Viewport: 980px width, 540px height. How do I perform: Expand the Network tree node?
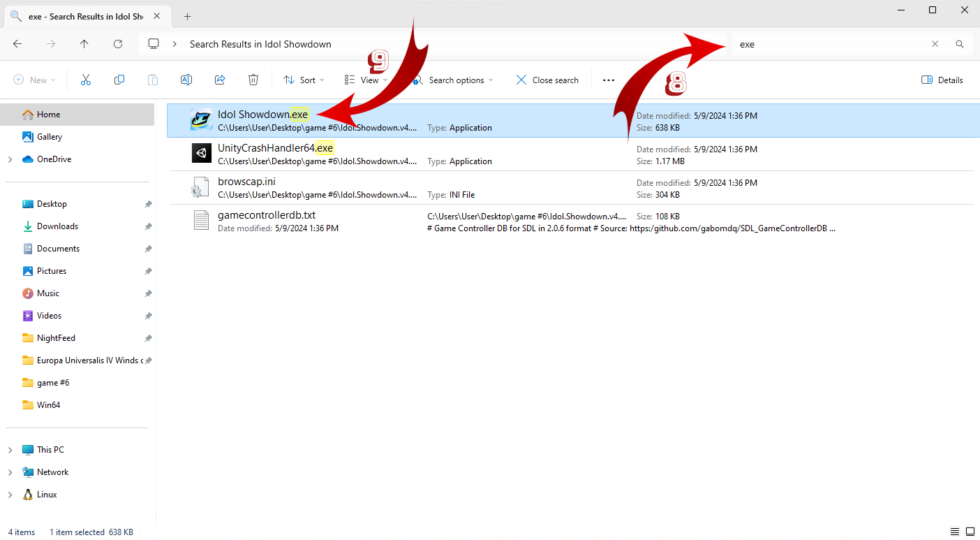10,472
